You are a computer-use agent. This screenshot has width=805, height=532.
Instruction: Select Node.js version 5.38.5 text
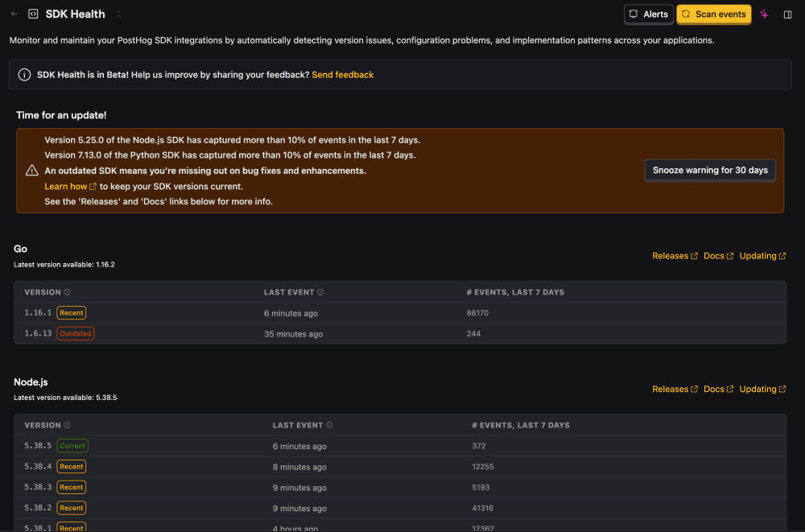(x=38, y=446)
